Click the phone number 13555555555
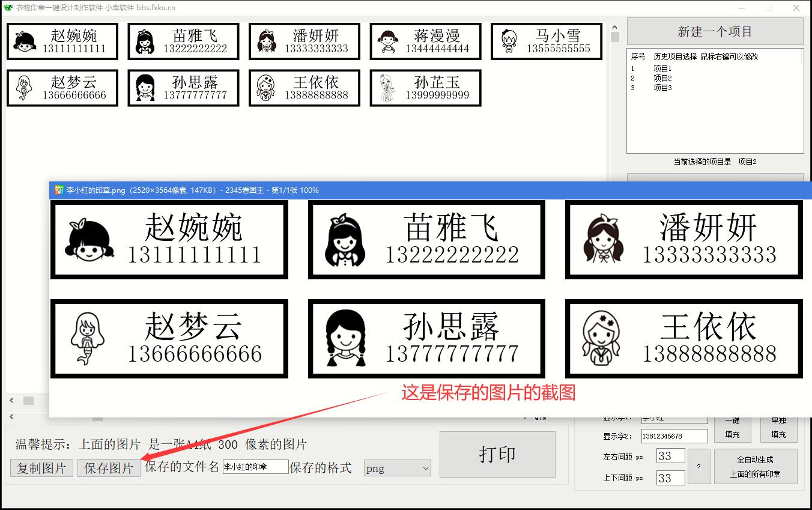The height and width of the screenshot is (510, 812). (x=559, y=49)
